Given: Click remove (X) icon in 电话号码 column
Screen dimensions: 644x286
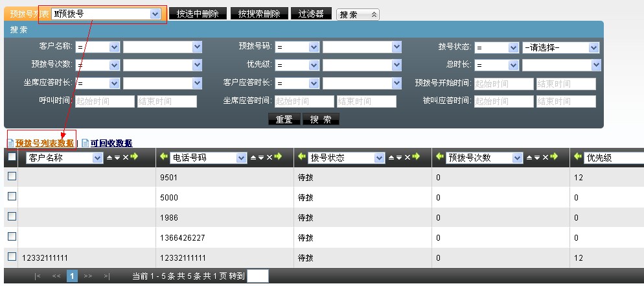Looking at the screenshot, I should 269,158.
